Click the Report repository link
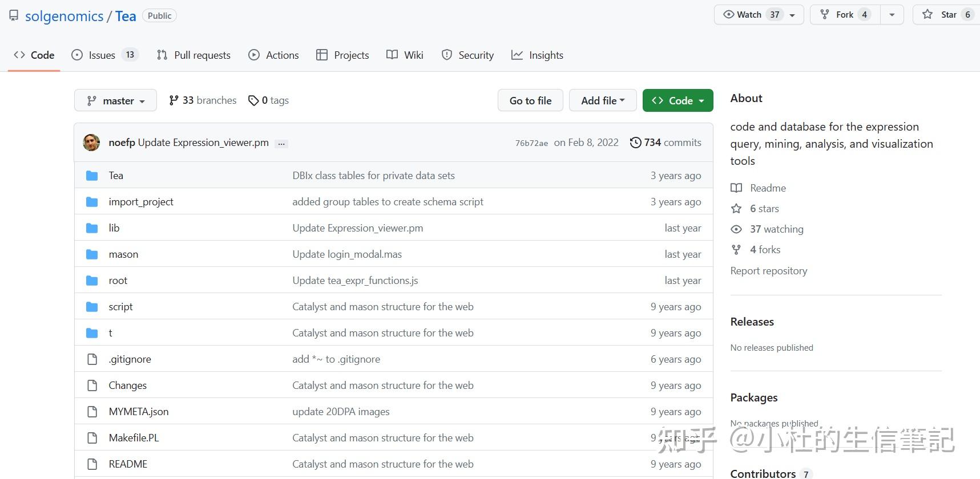Image resolution: width=980 pixels, height=479 pixels. 768,271
